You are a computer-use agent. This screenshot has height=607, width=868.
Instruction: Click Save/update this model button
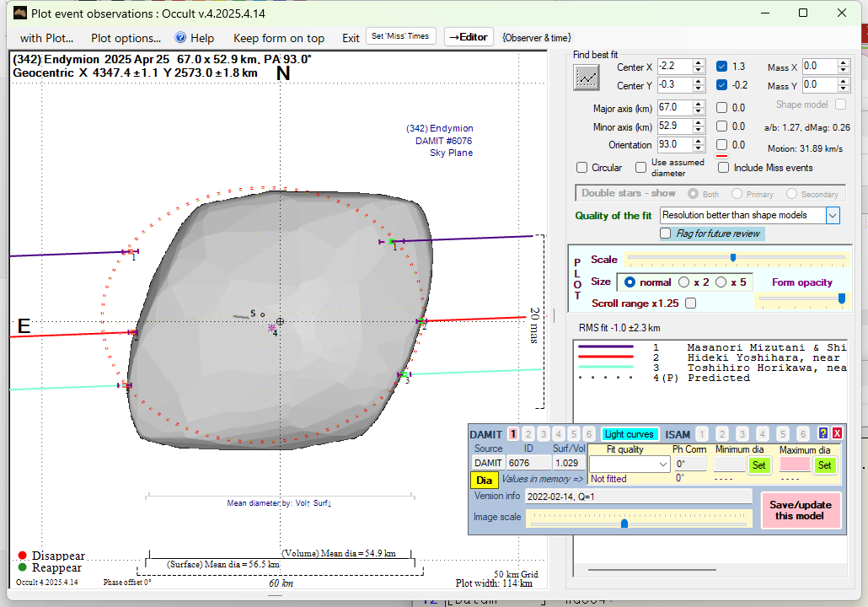(x=801, y=510)
